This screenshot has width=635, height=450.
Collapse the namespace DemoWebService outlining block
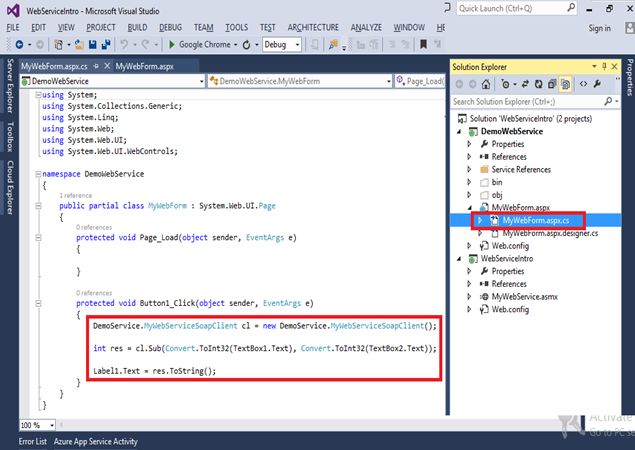(38, 174)
